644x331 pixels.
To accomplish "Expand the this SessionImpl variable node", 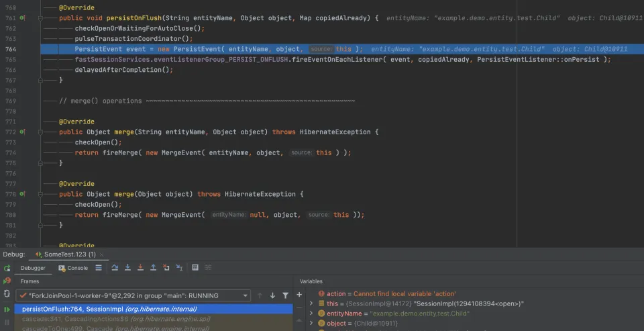I will click(311, 303).
